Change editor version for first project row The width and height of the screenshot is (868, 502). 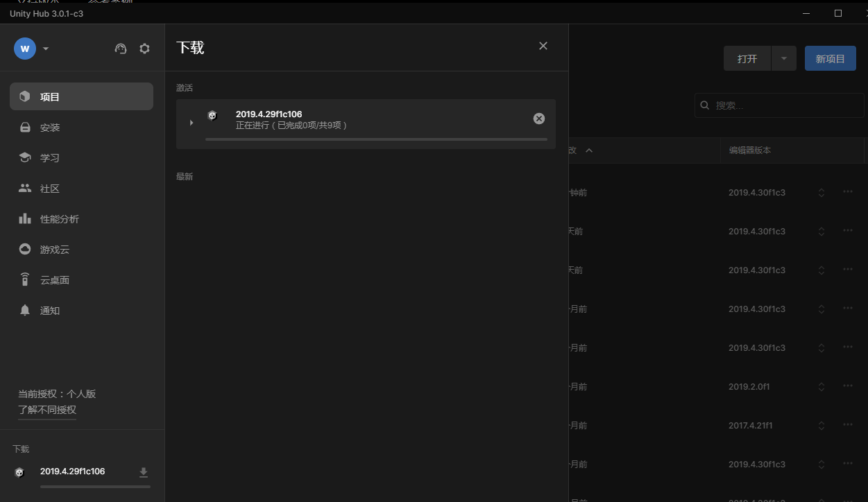point(822,193)
